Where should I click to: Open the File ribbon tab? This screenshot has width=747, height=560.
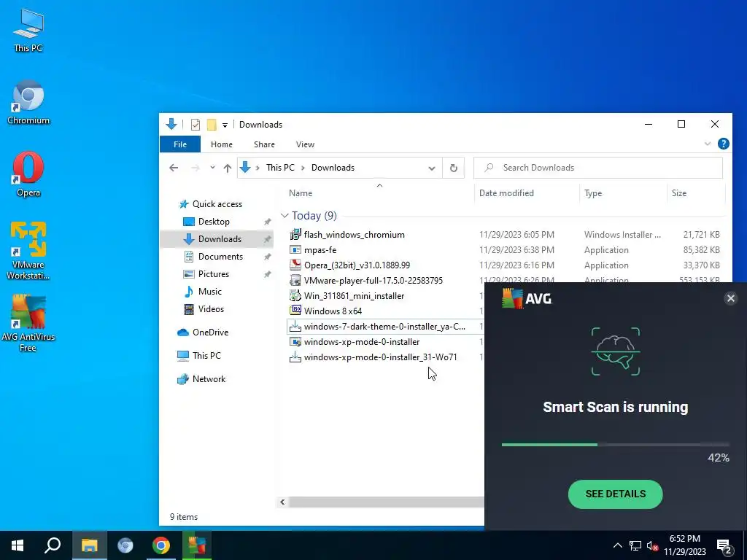tap(180, 144)
